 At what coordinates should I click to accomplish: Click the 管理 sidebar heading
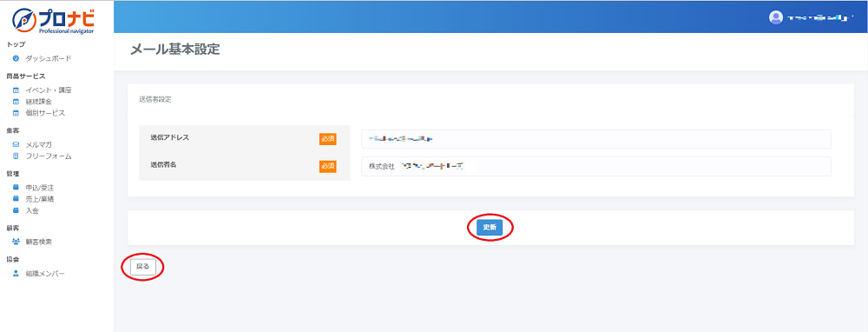13,174
